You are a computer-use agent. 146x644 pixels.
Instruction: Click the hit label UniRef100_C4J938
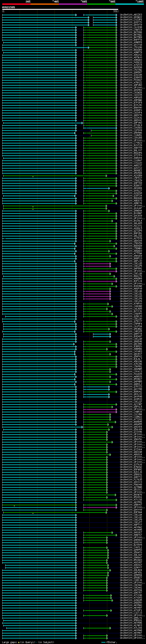131,27
